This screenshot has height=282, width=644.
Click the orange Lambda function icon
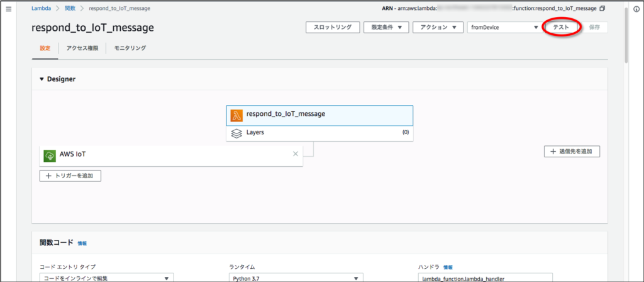click(236, 115)
